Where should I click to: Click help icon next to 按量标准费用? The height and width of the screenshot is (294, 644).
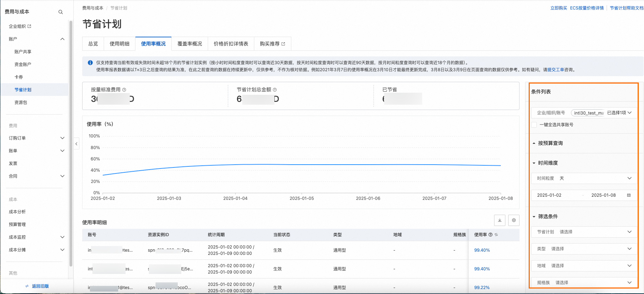click(x=124, y=90)
